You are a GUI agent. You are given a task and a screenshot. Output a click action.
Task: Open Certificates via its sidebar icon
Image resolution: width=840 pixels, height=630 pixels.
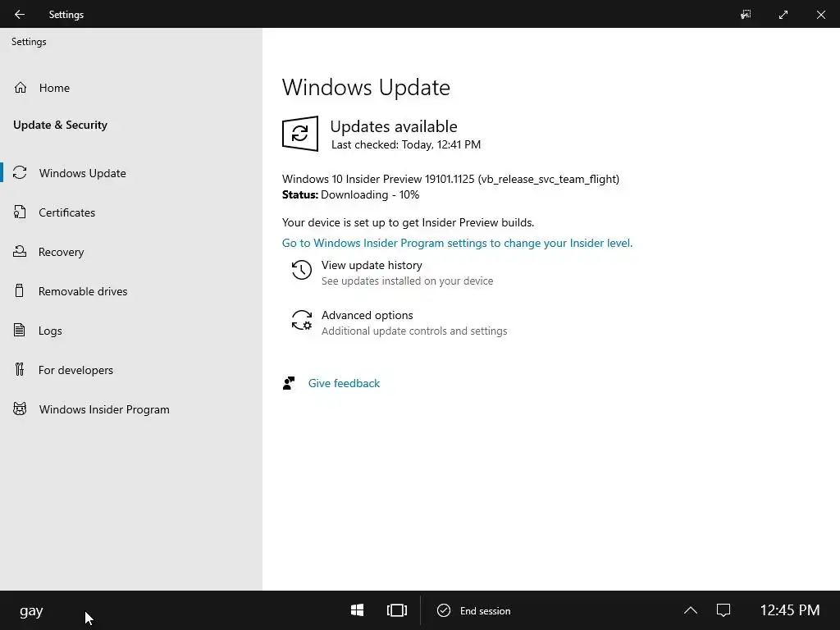tap(20, 212)
